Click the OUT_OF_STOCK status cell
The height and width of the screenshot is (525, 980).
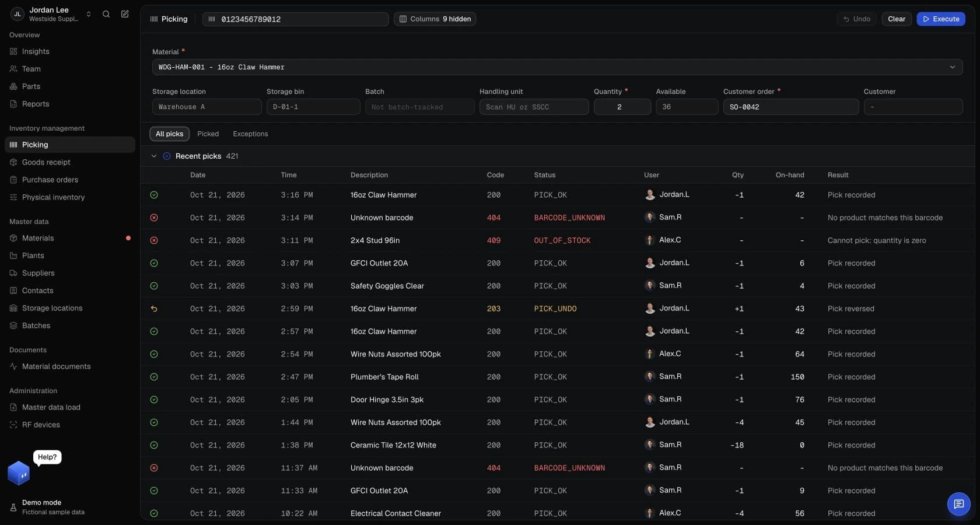[x=562, y=240]
